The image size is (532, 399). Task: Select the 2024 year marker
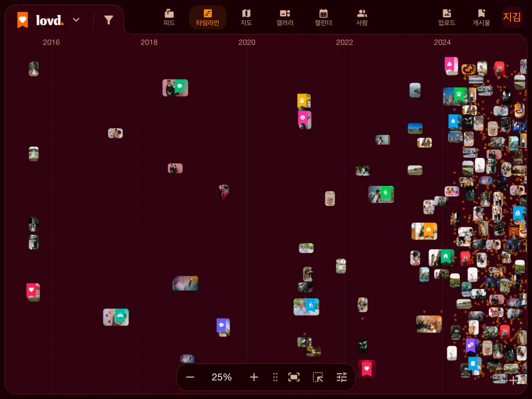click(442, 43)
